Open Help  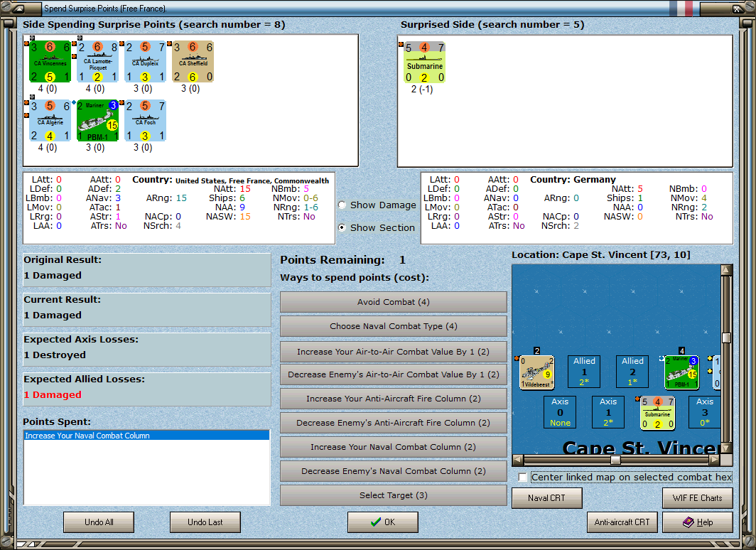(698, 522)
